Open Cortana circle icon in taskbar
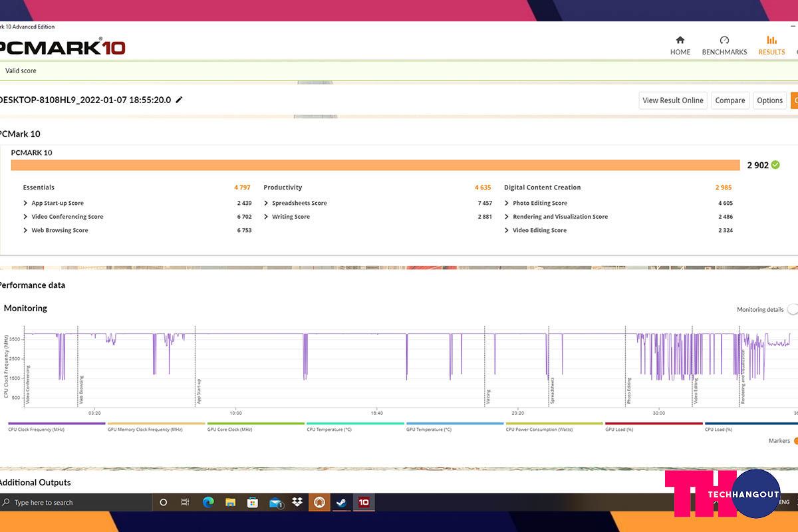 [x=164, y=502]
